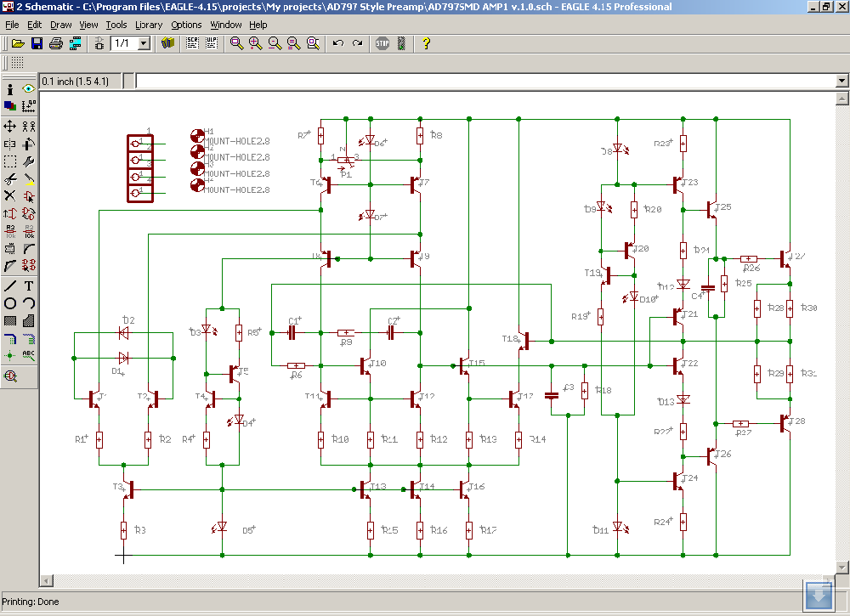Run a script with the SCR icon

pos(192,43)
